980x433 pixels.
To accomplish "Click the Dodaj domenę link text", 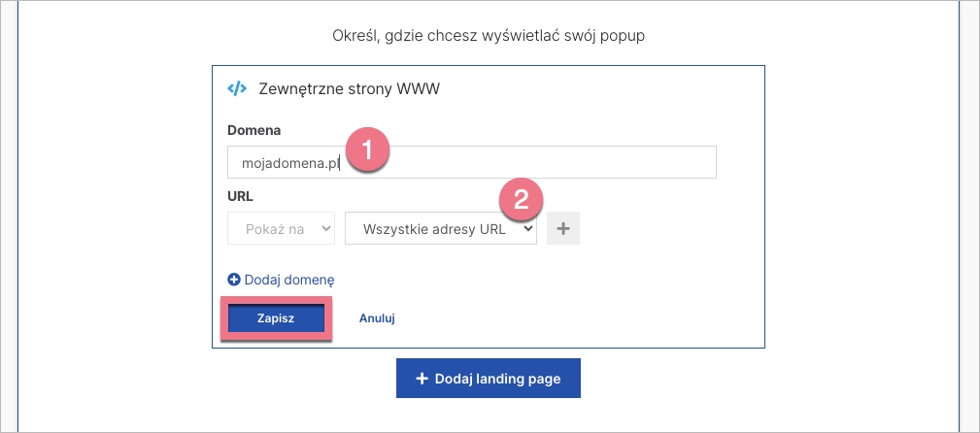I will (289, 280).
